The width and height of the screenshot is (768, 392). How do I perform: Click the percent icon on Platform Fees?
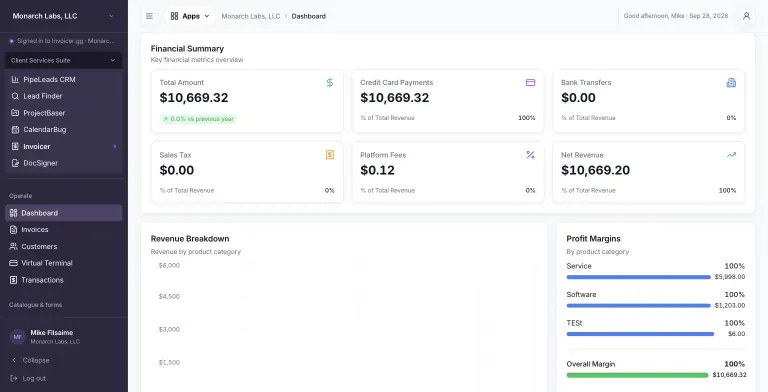(x=530, y=155)
